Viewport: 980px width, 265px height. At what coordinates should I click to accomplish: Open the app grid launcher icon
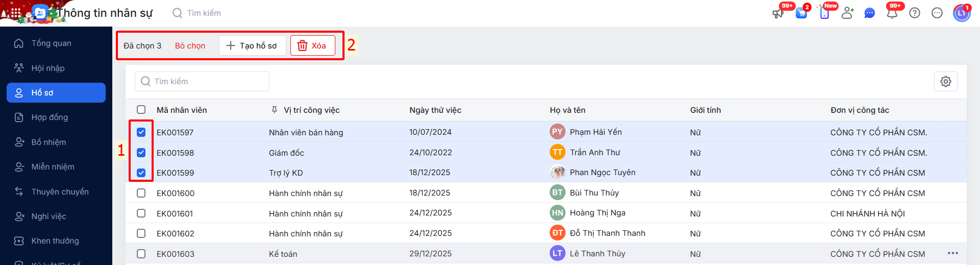tap(16, 13)
